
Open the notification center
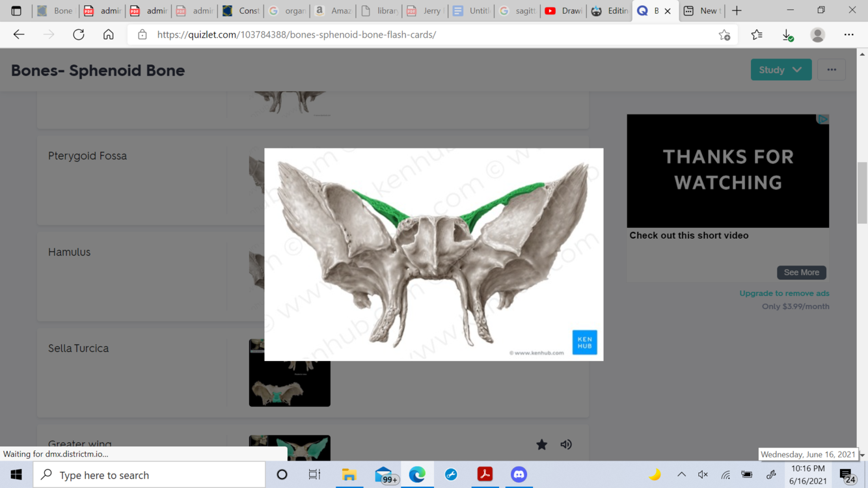(x=847, y=475)
